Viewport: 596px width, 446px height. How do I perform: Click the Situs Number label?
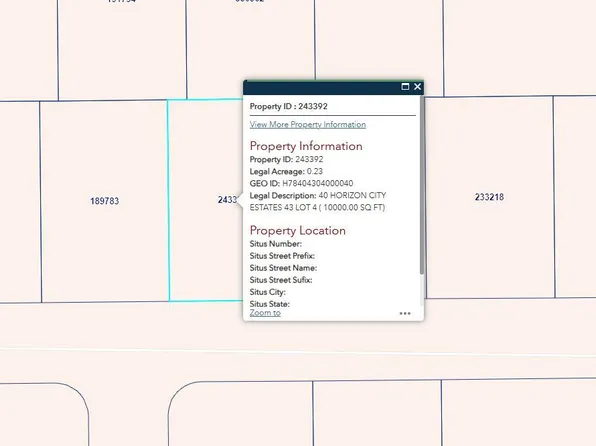276,244
